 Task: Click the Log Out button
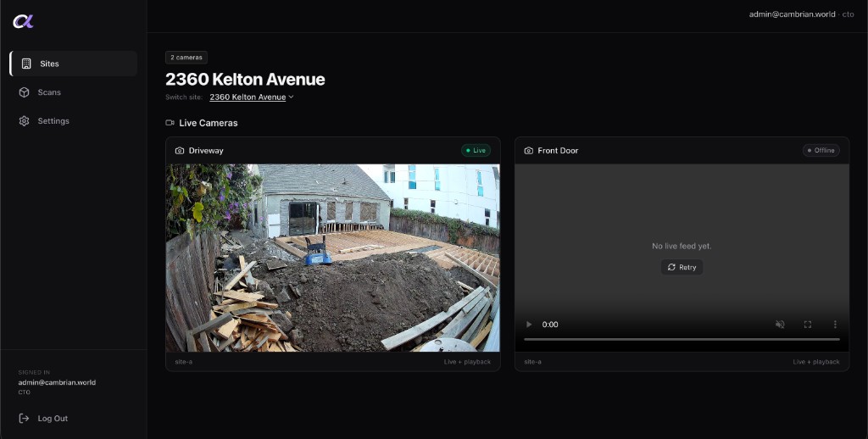43,419
